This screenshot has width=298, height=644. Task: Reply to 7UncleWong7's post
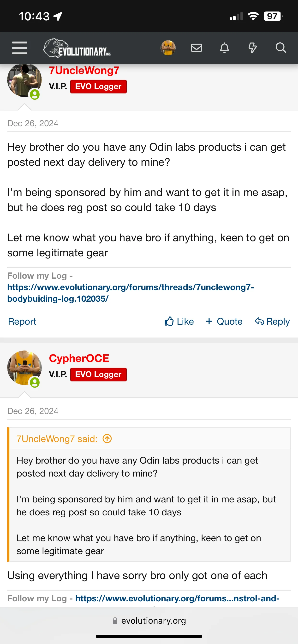click(272, 321)
